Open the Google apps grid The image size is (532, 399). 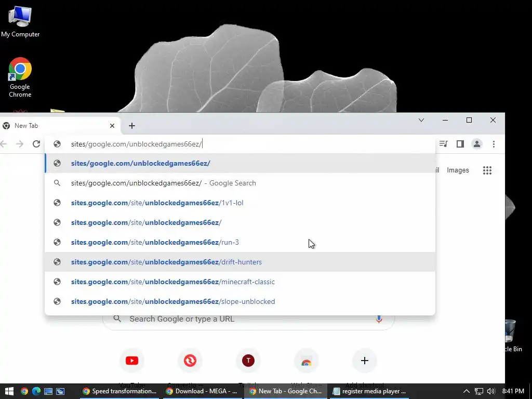(x=487, y=170)
